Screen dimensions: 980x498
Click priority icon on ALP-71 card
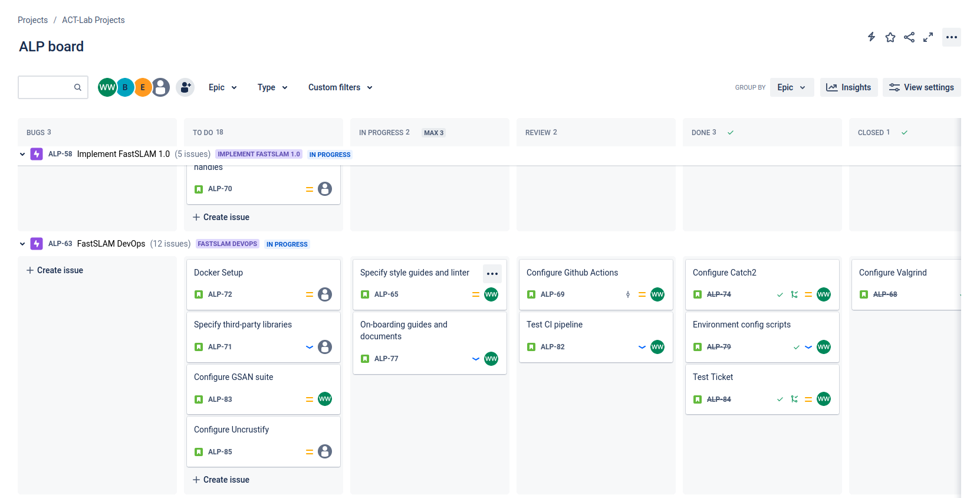pyautogui.click(x=310, y=347)
